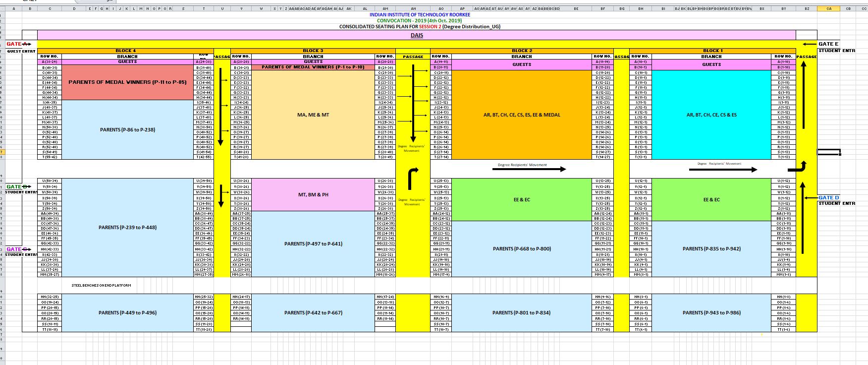Select column header AO

point(441,8)
